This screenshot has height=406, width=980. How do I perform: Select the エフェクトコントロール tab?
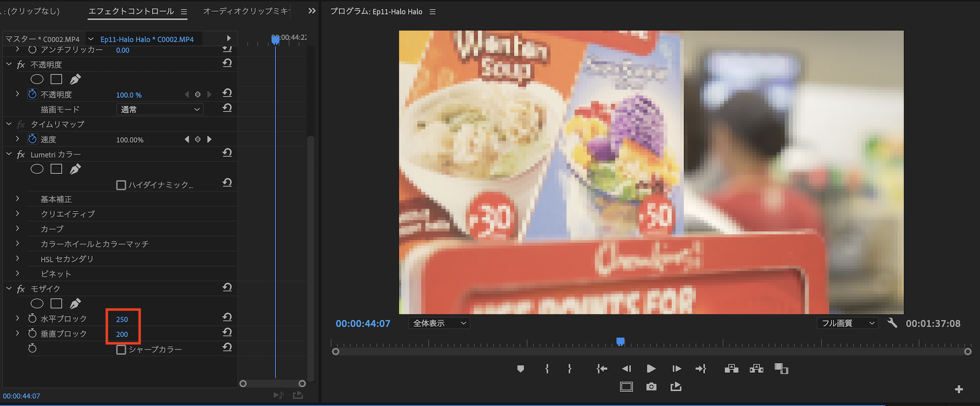point(131,11)
